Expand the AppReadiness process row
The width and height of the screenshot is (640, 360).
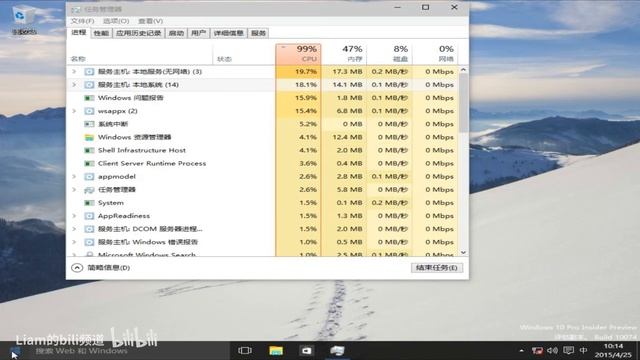pyautogui.click(x=74, y=216)
